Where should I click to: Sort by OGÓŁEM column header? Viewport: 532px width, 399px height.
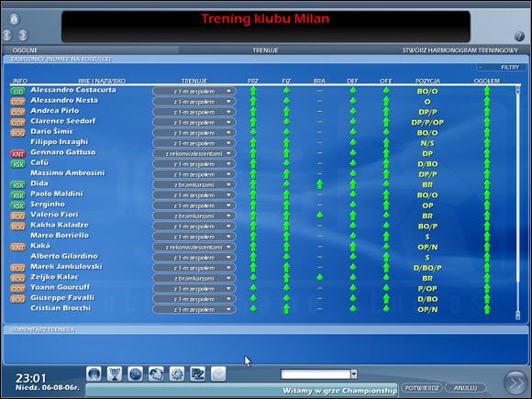[486, 81]
